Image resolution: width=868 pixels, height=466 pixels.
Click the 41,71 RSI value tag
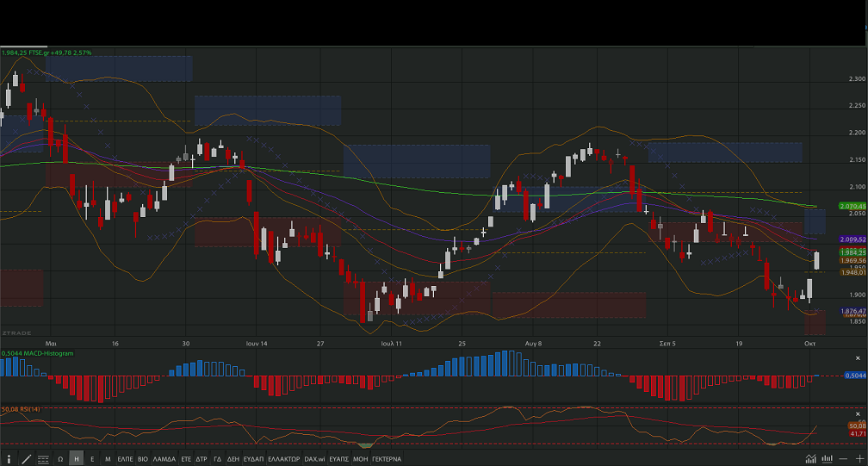(858, 433)
